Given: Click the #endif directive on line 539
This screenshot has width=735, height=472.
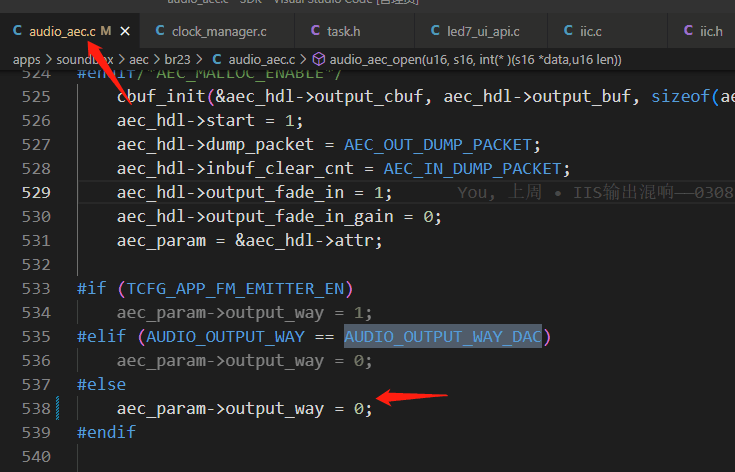Looking at the screenshot, I should pyautogui.click(x=106, y=433).
